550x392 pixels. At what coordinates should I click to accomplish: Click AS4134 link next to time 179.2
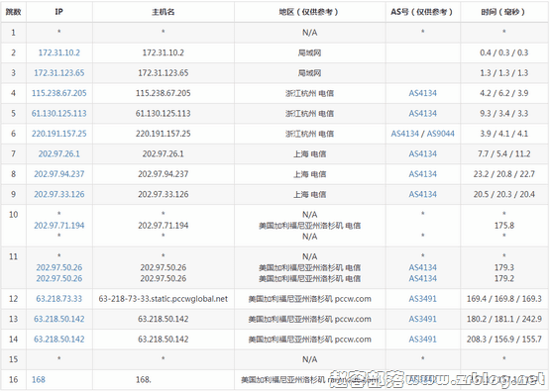pyautogui.click(x=423, y=278)
